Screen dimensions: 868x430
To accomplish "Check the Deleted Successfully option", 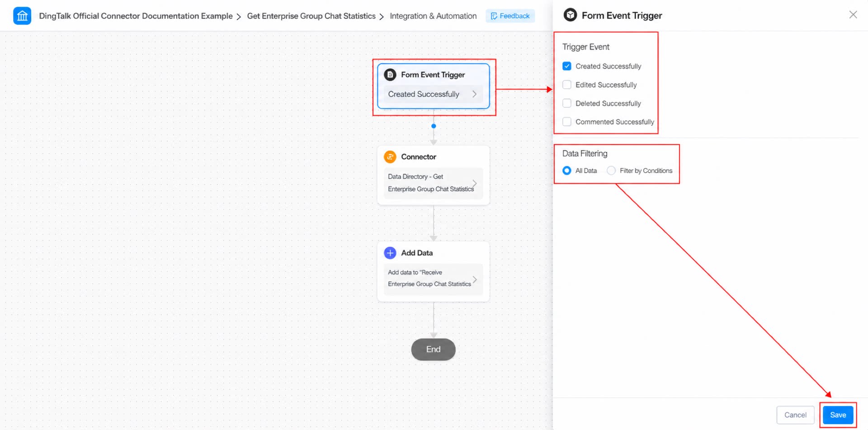I will [x=567, y=103].
